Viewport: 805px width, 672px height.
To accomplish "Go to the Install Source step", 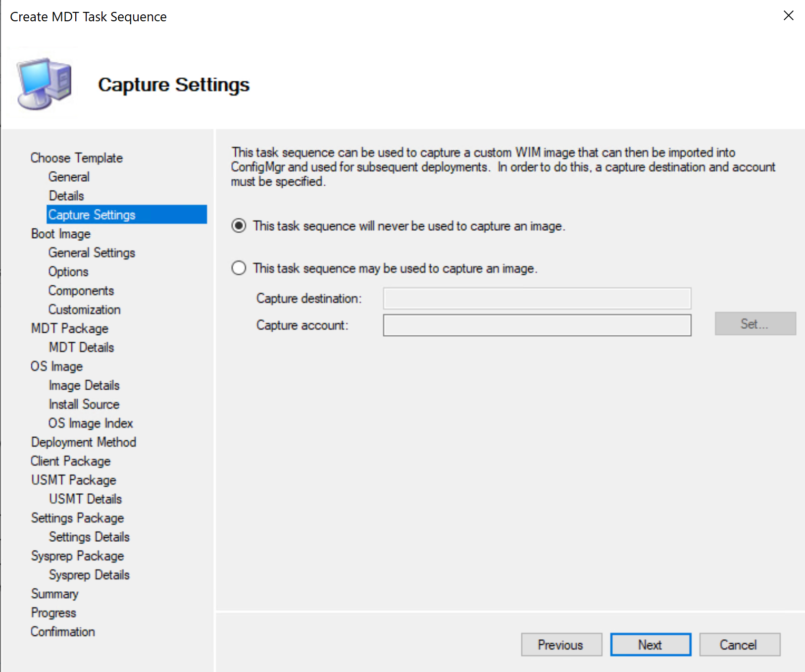I will [84, 404].
